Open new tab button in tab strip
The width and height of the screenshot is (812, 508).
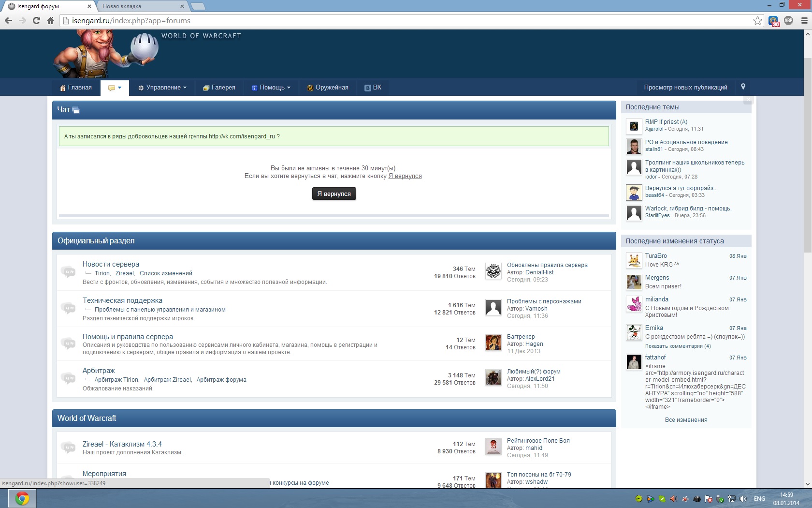pos(198,6)
